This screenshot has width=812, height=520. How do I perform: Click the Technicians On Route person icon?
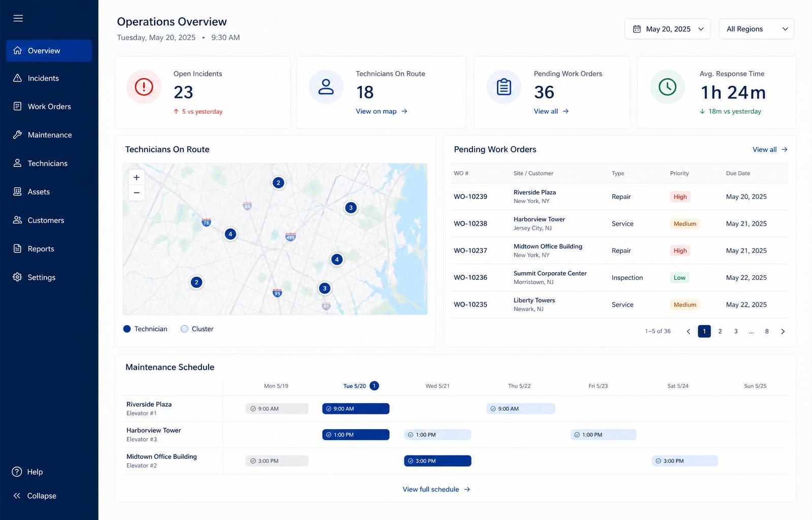(x=326, y=87)
